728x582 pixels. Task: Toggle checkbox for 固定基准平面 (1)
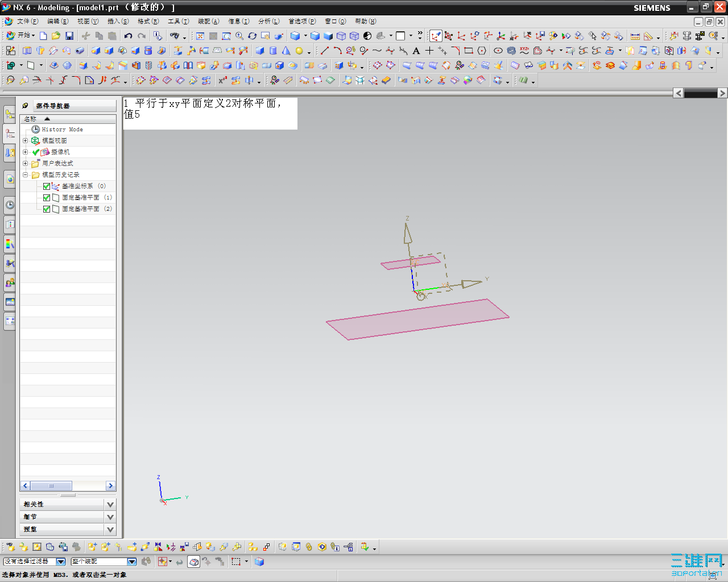[47, 198]
